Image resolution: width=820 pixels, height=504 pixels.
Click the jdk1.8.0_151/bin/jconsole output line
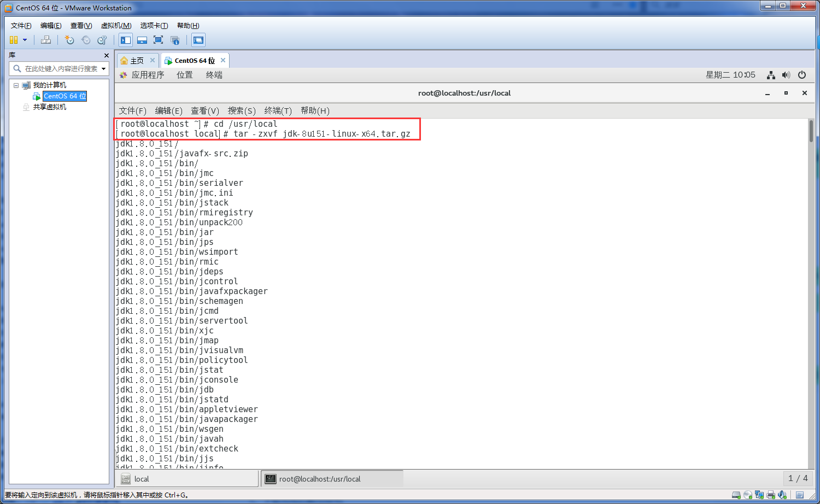[177, 380]
